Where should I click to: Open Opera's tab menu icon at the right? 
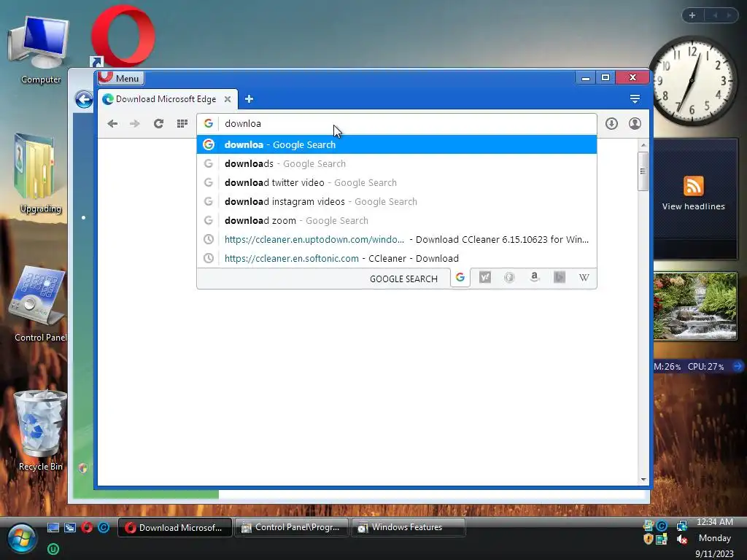click(x=635, y=98)
